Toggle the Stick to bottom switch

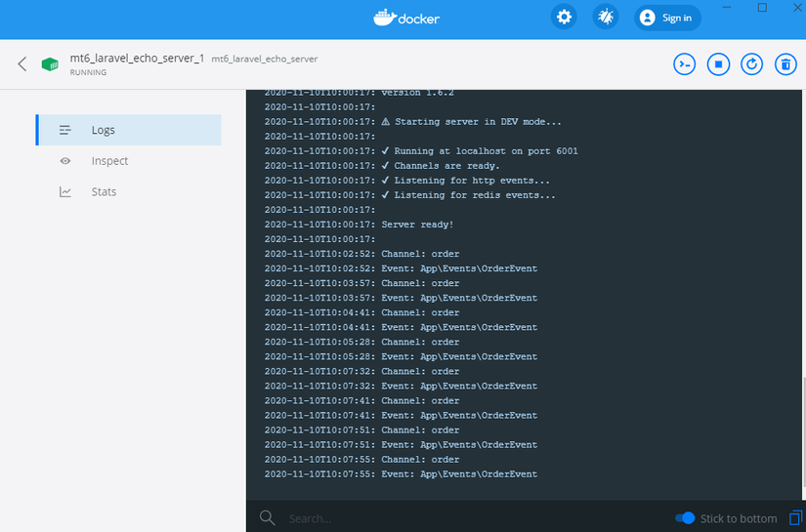click(x=685, y=518)
